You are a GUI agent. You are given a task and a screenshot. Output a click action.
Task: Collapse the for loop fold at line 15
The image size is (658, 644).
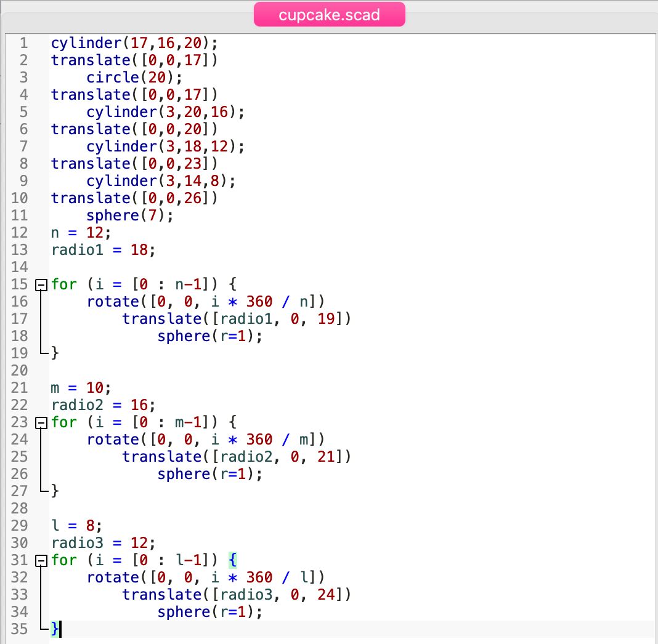tap(41, 284)
